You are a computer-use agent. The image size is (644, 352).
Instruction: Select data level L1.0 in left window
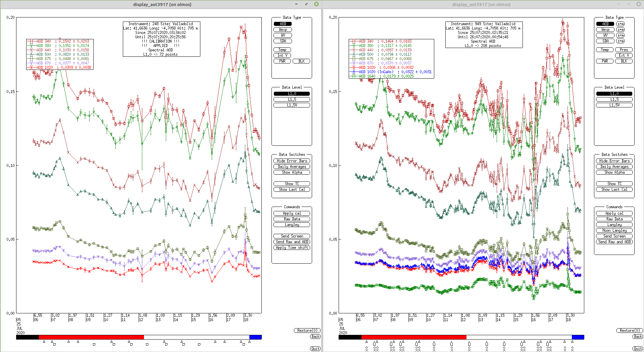click(x=292, y=94)
